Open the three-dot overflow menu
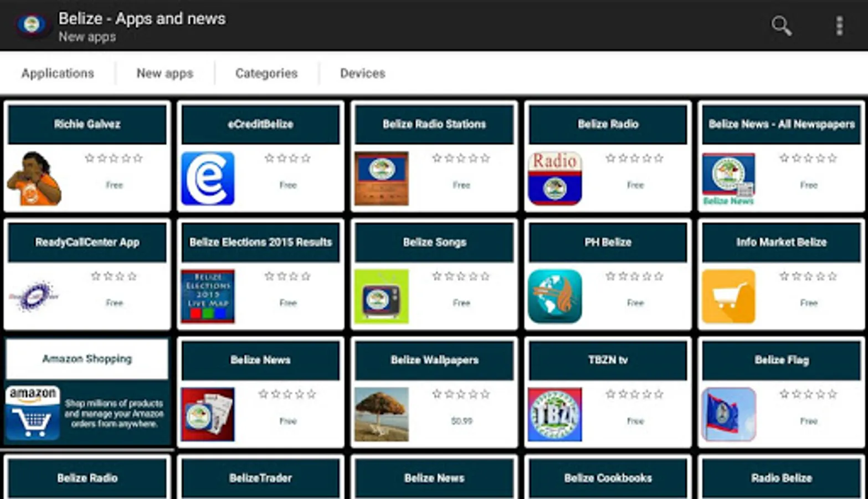This screenshot has width=868, height=499. (839, 26)
